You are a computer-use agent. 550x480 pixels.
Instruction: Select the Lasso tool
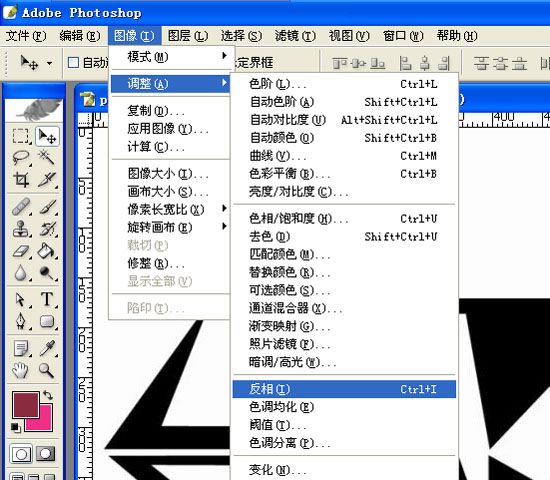click(x=21, y=158)
